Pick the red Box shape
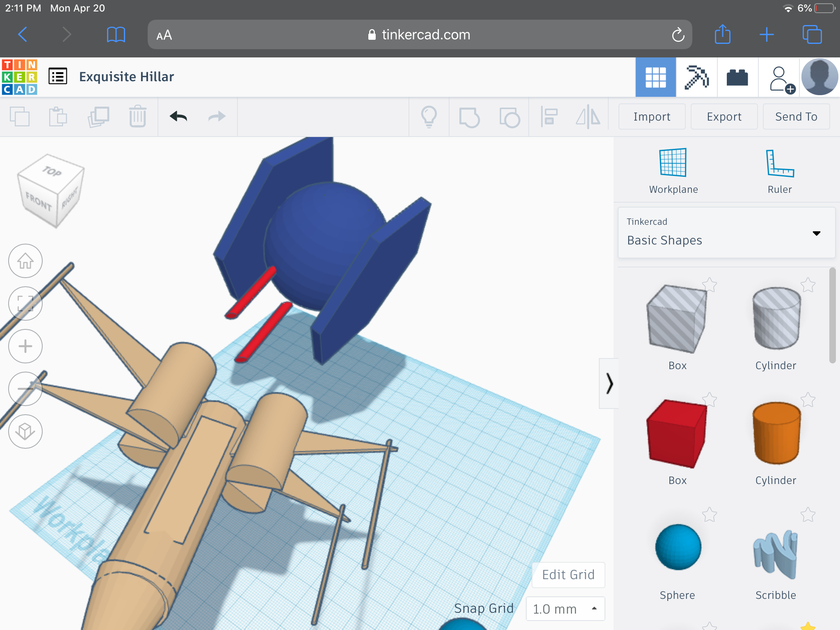This screenshot has width=840, height=630. click(677, 434)
